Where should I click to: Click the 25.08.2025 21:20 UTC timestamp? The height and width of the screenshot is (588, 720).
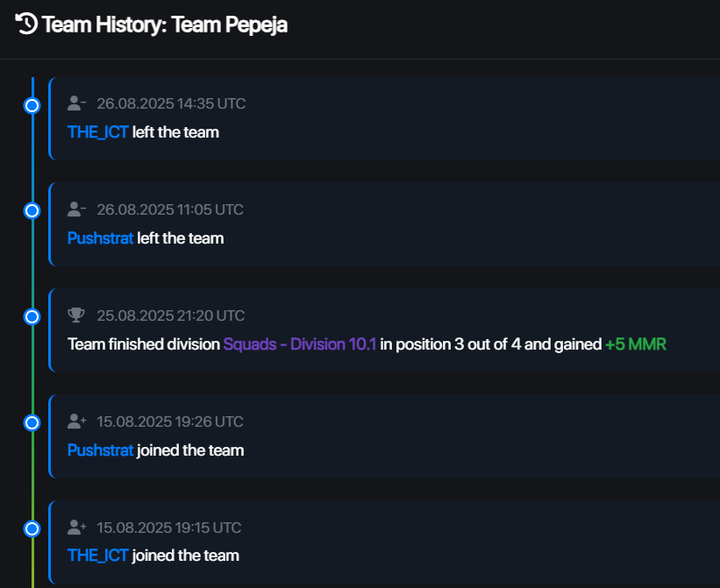171,315
